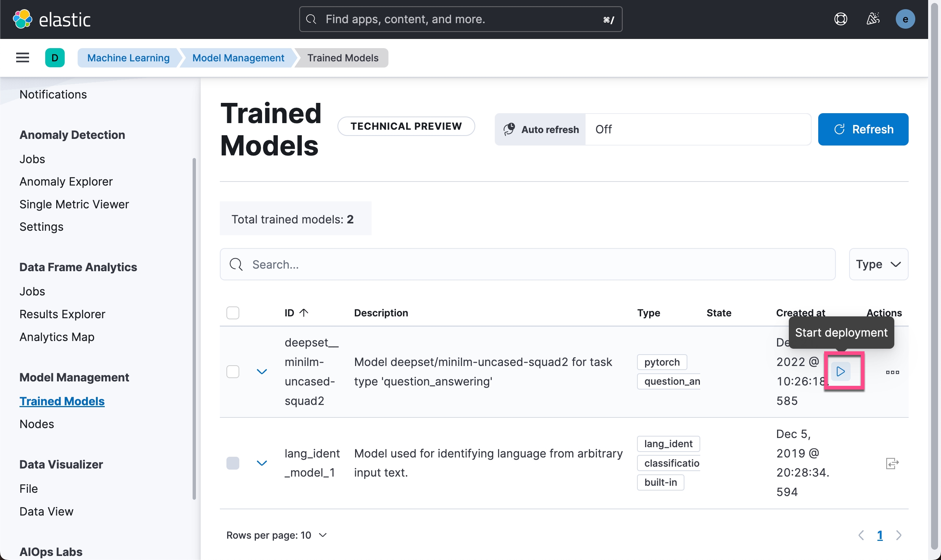Click the blue Refresh button

863,129
